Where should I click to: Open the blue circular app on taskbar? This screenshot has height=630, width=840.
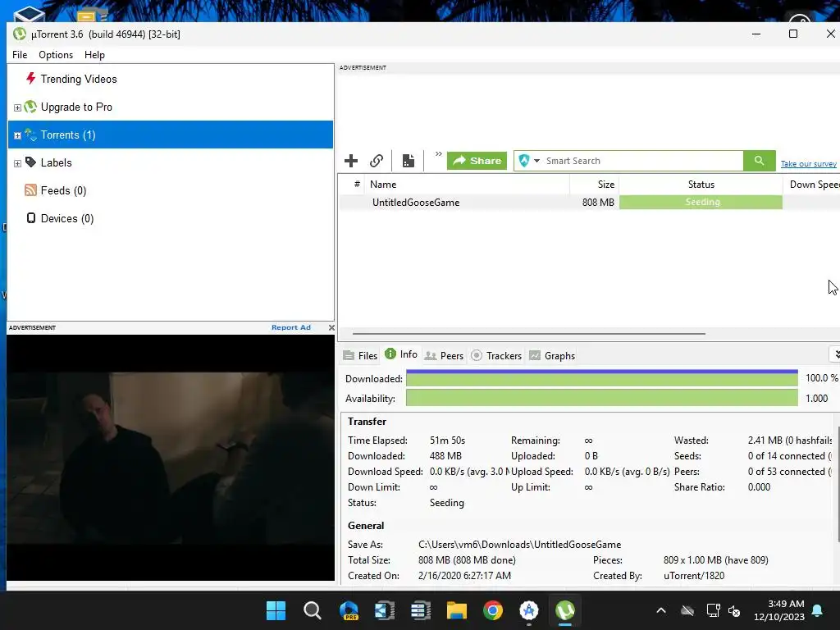529,610
